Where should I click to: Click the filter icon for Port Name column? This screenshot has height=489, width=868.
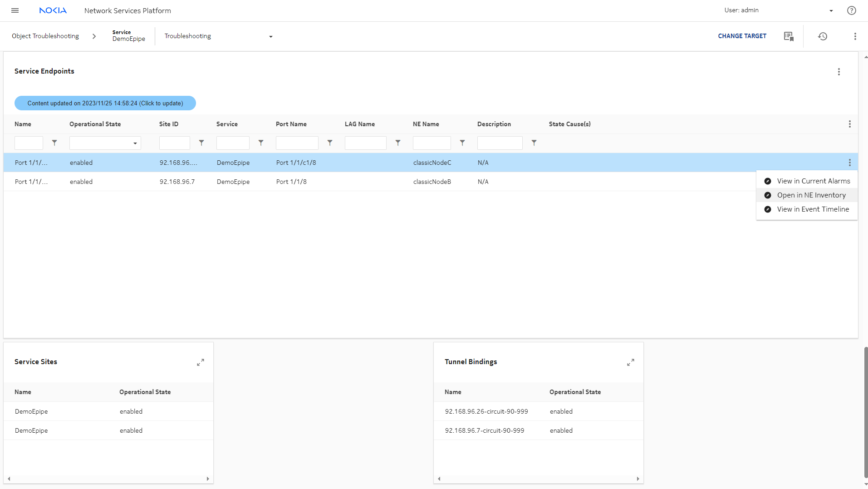pyautogui.click(x=330, y=143)
